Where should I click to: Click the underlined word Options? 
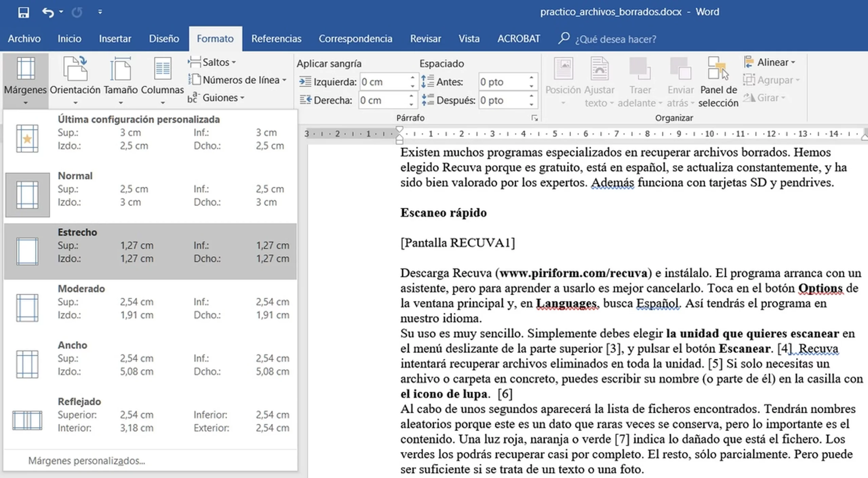[x=820, y=288]
